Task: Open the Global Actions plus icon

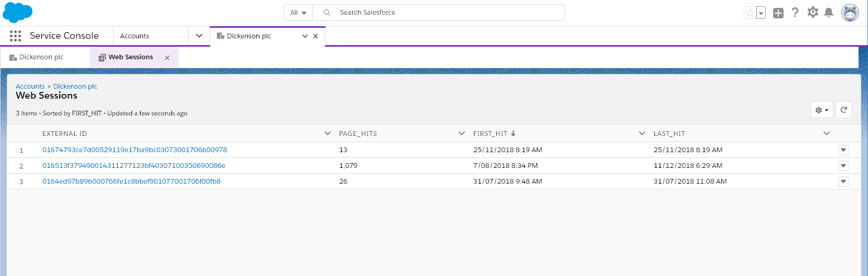Action: pyautogui.click(x=778, y=13)
